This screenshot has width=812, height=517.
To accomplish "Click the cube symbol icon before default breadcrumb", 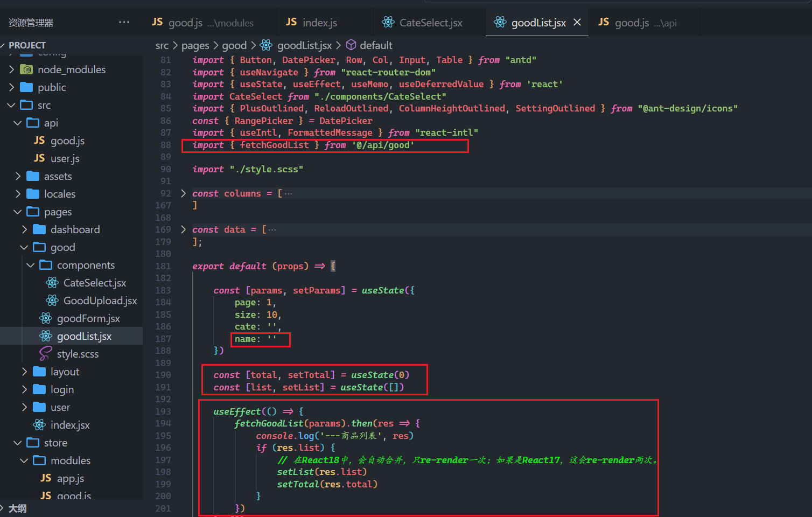I will pyautogui.click(x=351, y=45).
